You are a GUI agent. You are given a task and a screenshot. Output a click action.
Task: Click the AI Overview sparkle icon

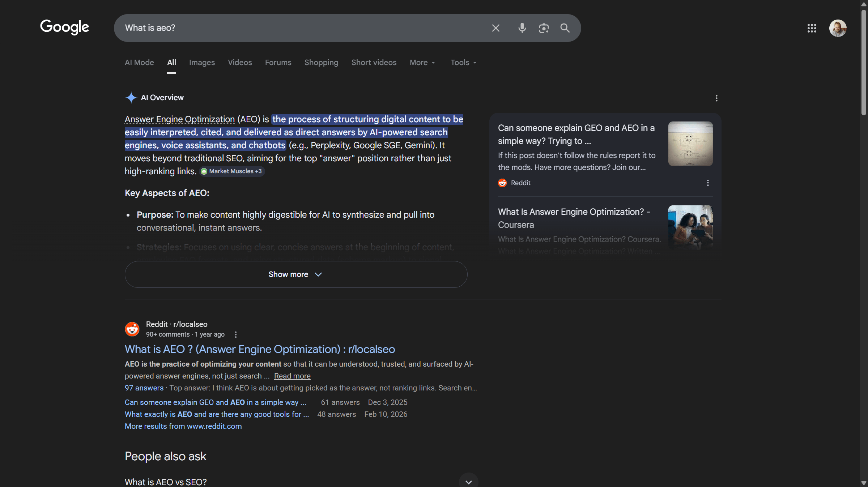[x=131, y=97]
